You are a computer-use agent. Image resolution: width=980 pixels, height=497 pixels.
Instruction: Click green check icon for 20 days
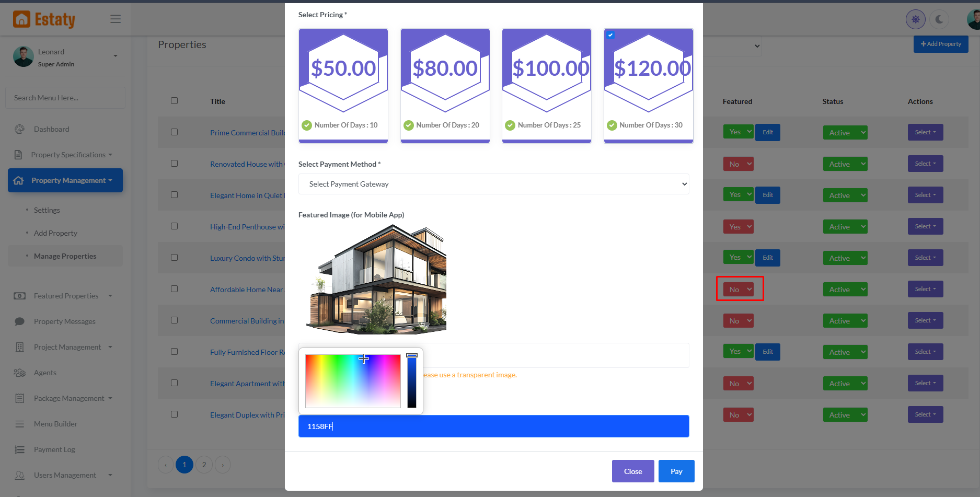click(x=409, y=125)
